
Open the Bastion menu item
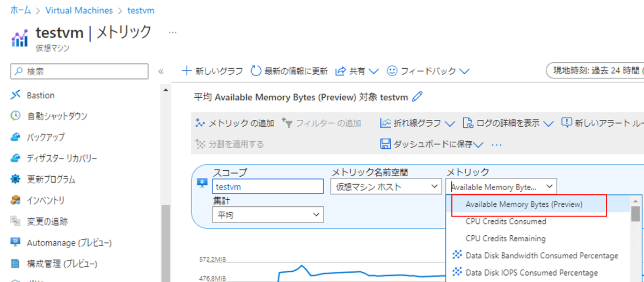click(41, 95)
